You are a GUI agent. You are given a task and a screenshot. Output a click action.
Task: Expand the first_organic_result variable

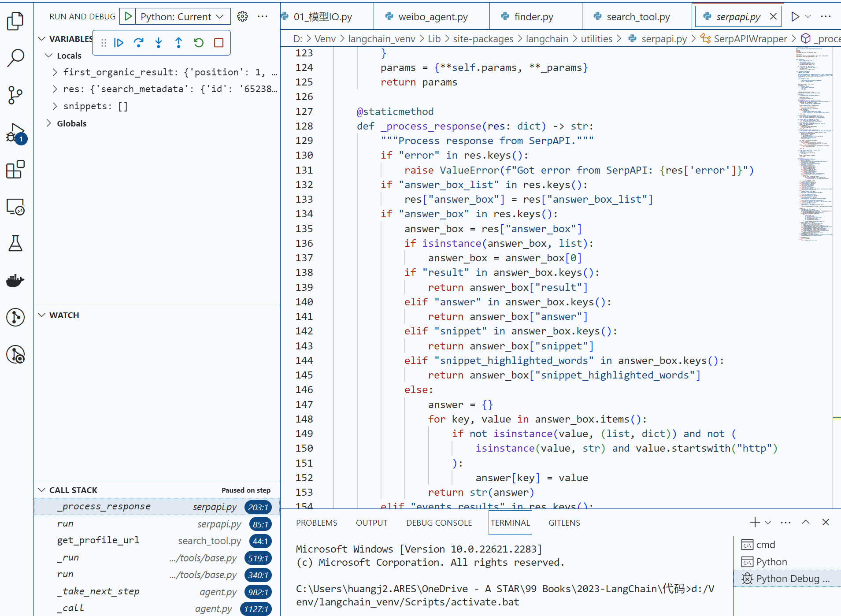click(x=55, y=72)
